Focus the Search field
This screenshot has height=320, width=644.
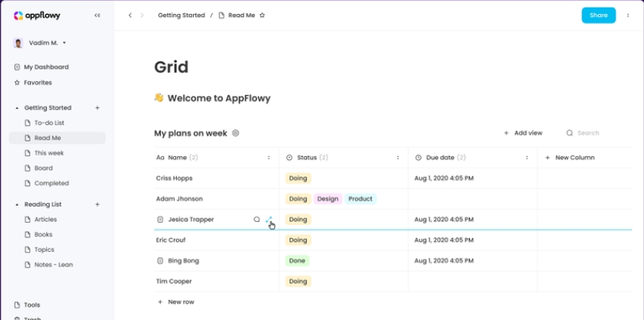tap(588, 133)
